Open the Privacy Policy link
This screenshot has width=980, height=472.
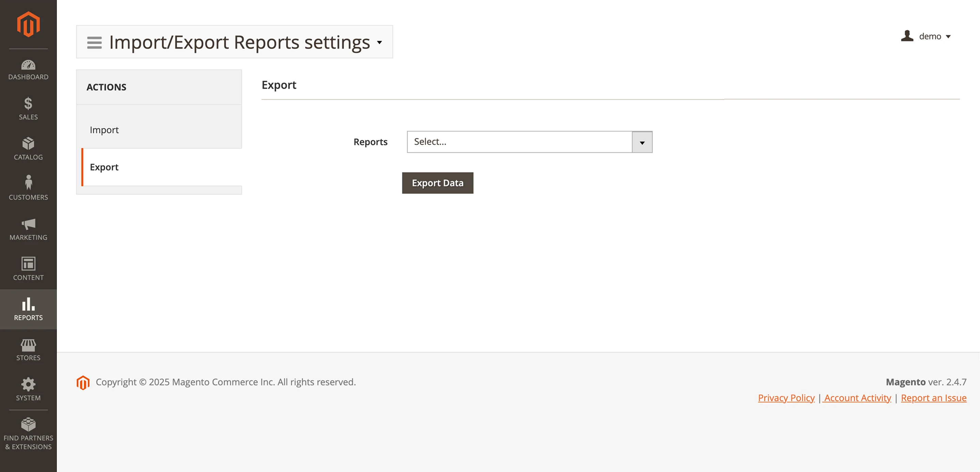[x=786, y=398]
